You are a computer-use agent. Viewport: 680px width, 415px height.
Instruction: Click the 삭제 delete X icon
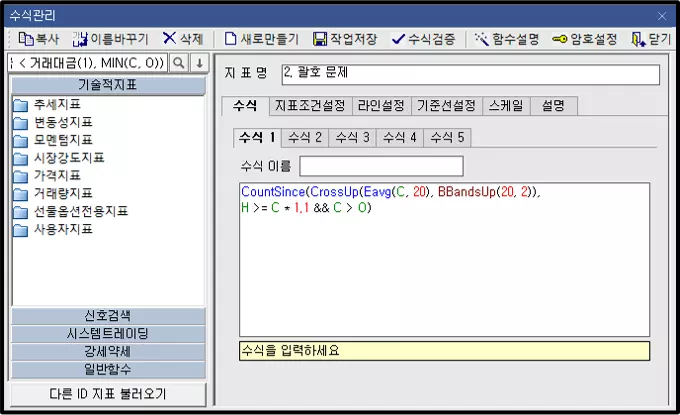169,38
